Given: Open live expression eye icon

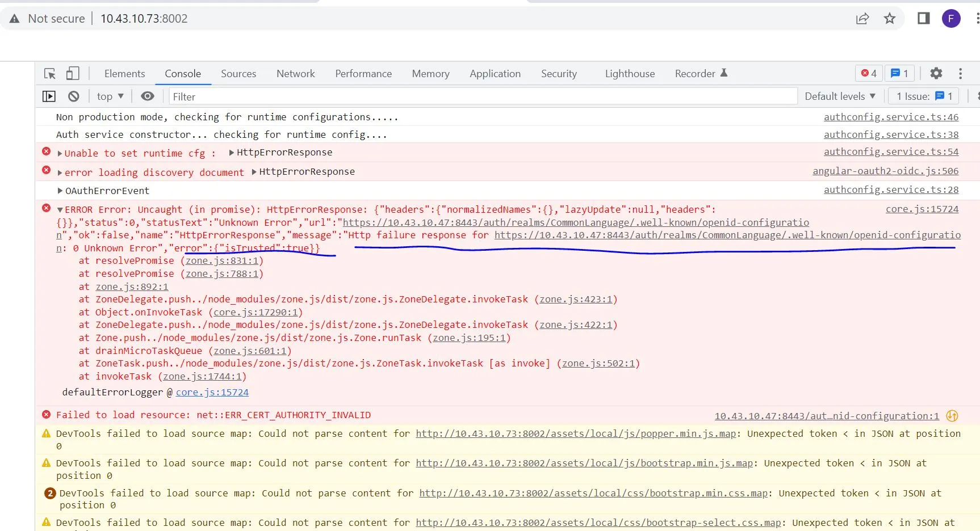Looking at the screenshot, I should [148, 96].
